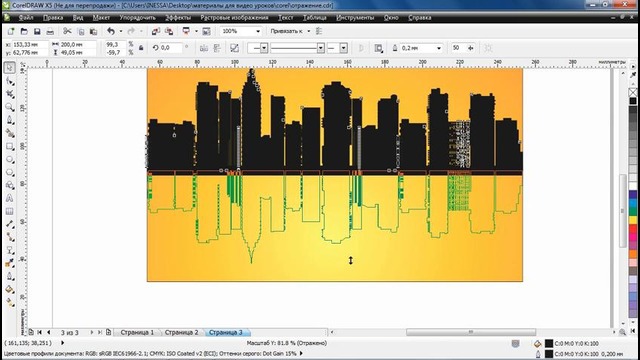Create a new document
This screenshot has width=640, height=360.
pyautogui.click(x=11, y=31)
